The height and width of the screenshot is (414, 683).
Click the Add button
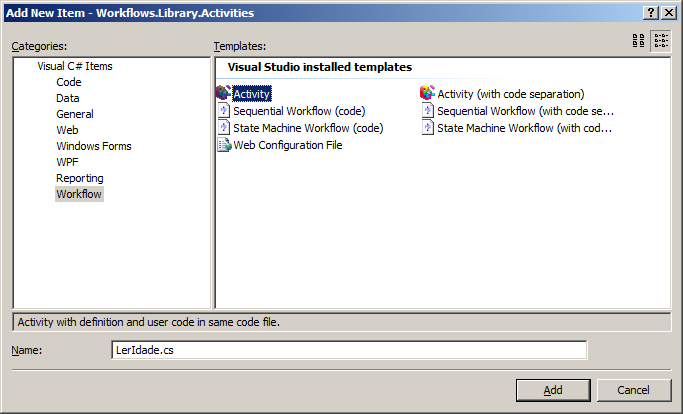click(553, 390)
